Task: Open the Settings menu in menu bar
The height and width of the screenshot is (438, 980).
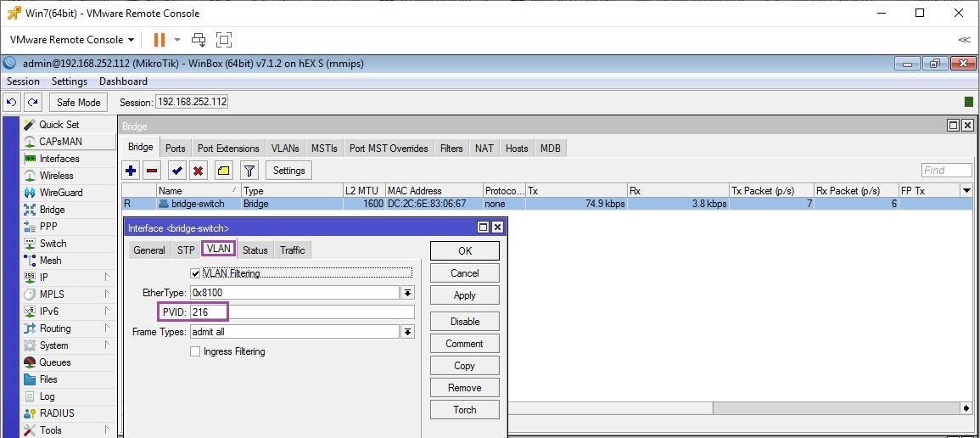Action: 70,81
